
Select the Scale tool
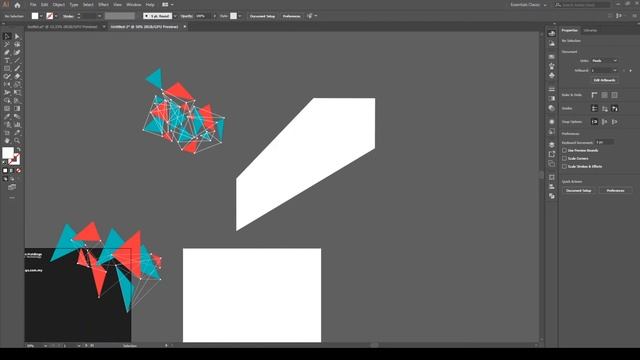tap(17, 84)
